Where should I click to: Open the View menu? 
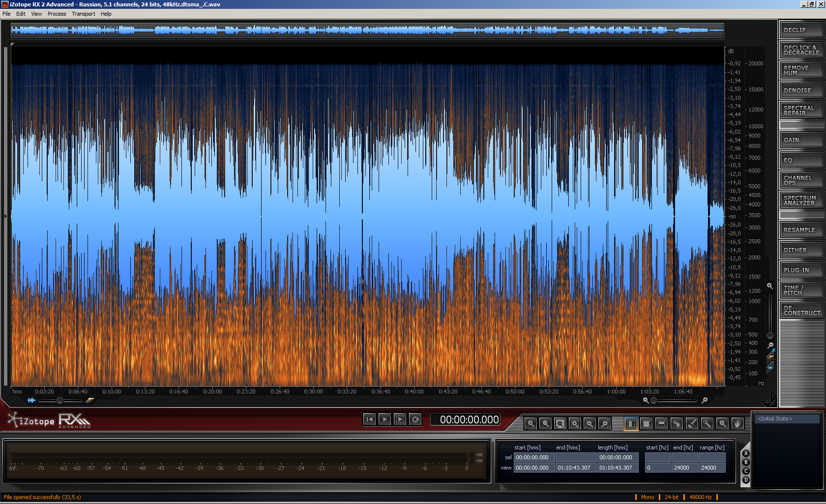(36, 14)
